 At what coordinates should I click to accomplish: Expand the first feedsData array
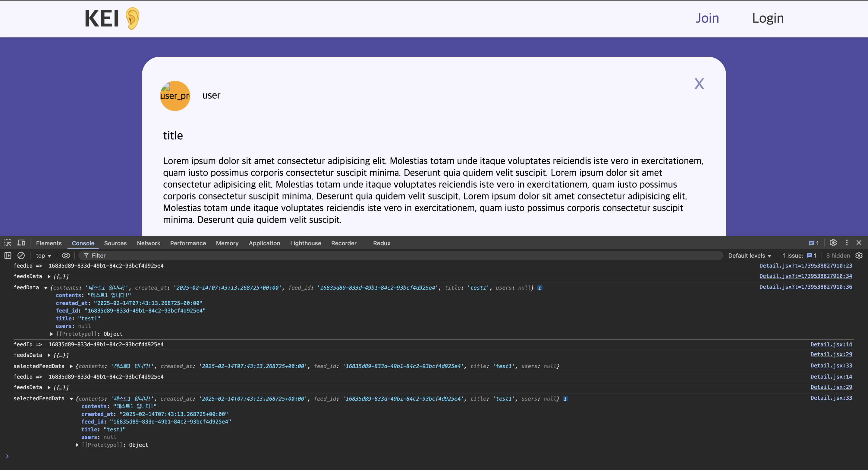(49, 276)
